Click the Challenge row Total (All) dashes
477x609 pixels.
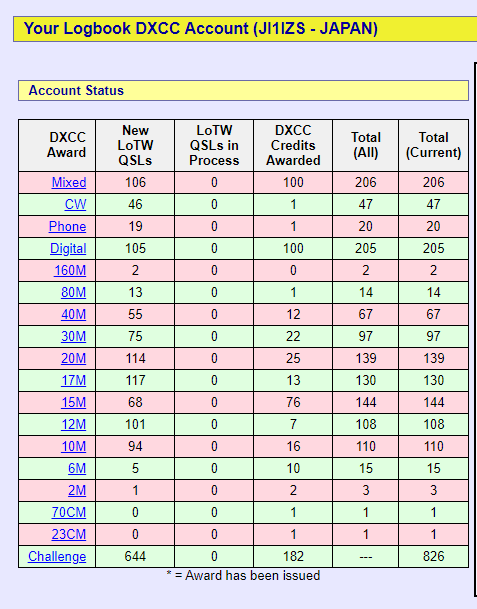click(x=366, y=557)
